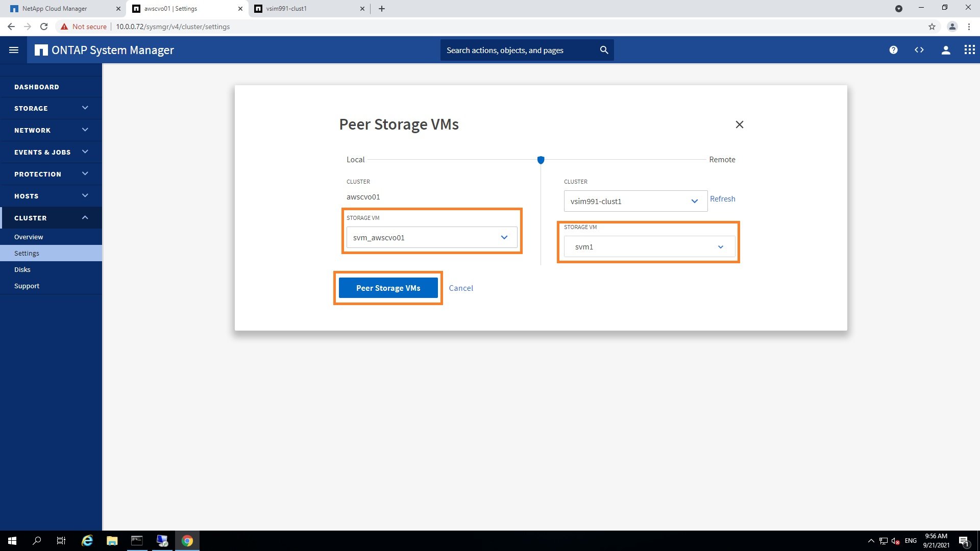Open the API log code icon

(919, 50)
